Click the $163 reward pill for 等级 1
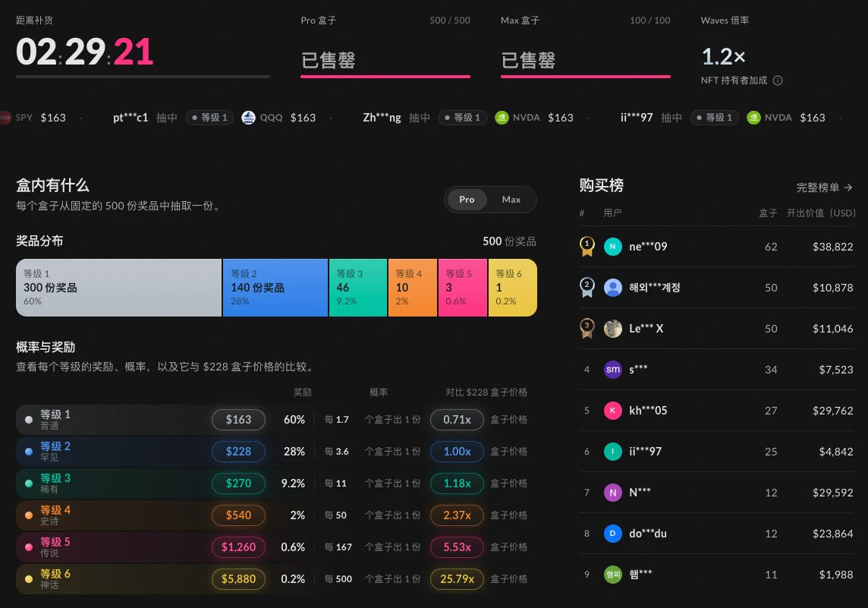This screenshot has width=868, height=608. coord(238,420)
